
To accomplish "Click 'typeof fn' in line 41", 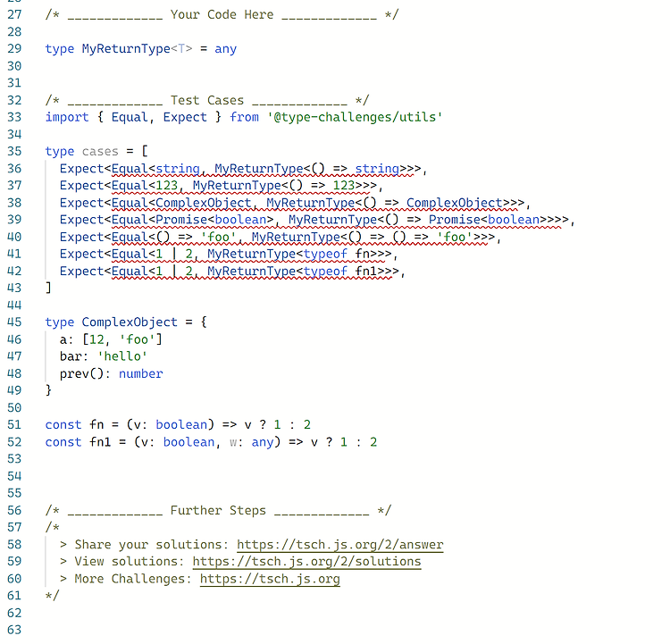I will [x=336, y=254].
